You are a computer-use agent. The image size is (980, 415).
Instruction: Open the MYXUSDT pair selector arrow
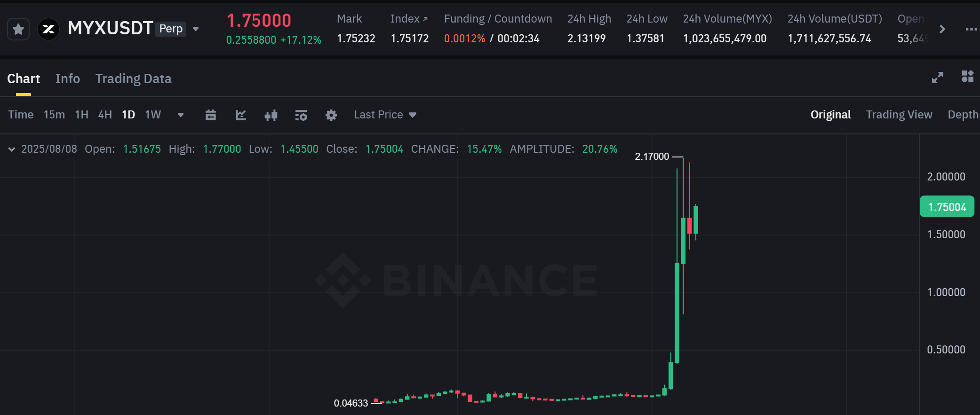click(x=196, y=29)
